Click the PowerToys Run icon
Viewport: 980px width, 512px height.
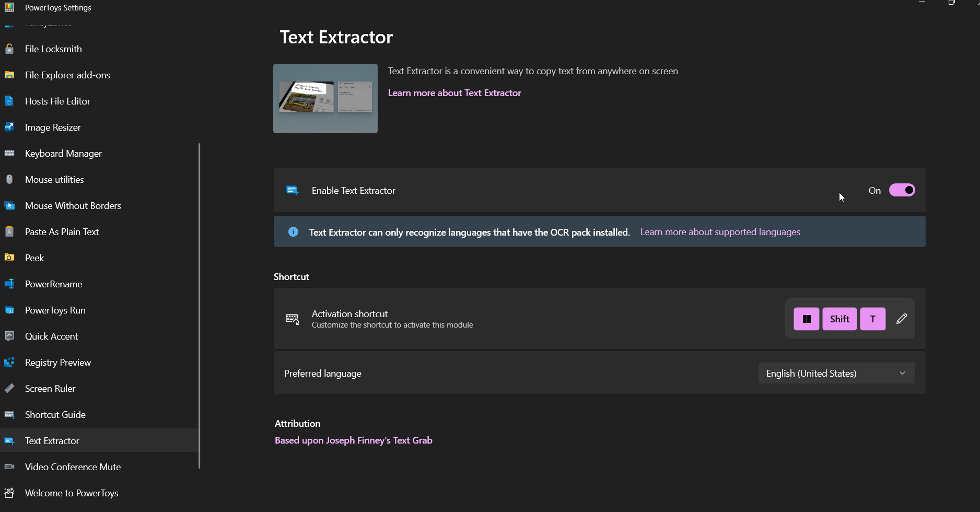(9, 310)
